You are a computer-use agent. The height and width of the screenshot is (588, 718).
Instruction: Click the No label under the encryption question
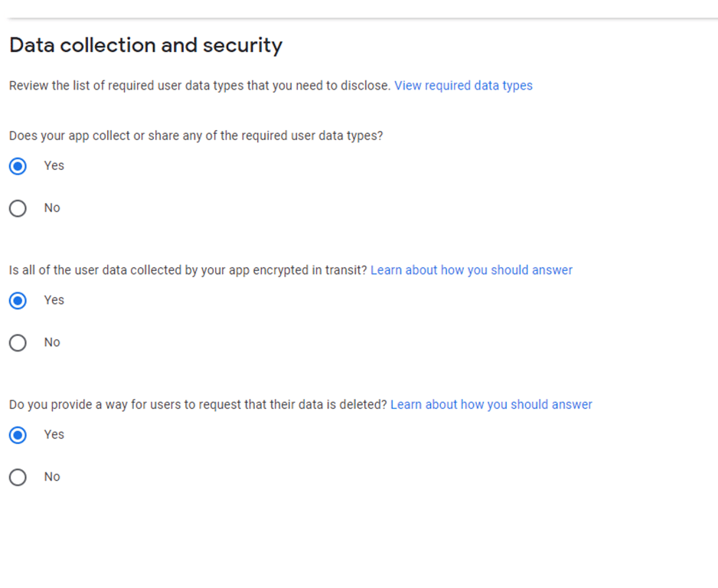[x=51, y=342]
